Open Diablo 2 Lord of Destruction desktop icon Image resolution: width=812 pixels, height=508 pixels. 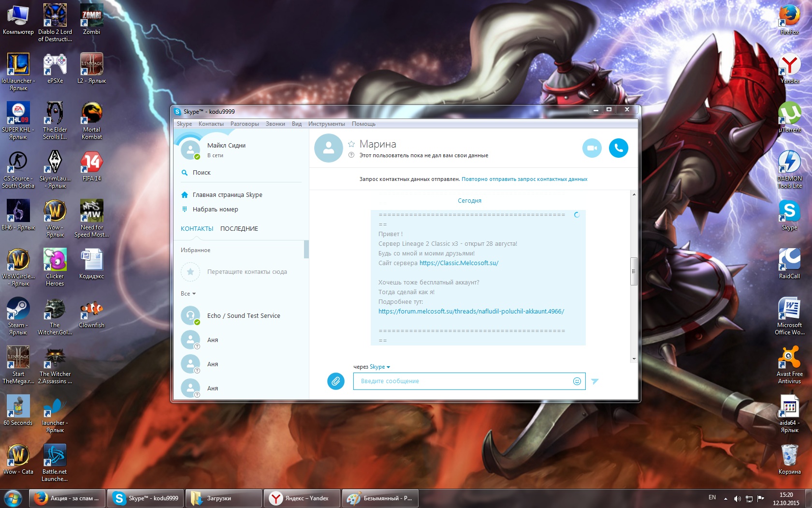tap(55, 22)
